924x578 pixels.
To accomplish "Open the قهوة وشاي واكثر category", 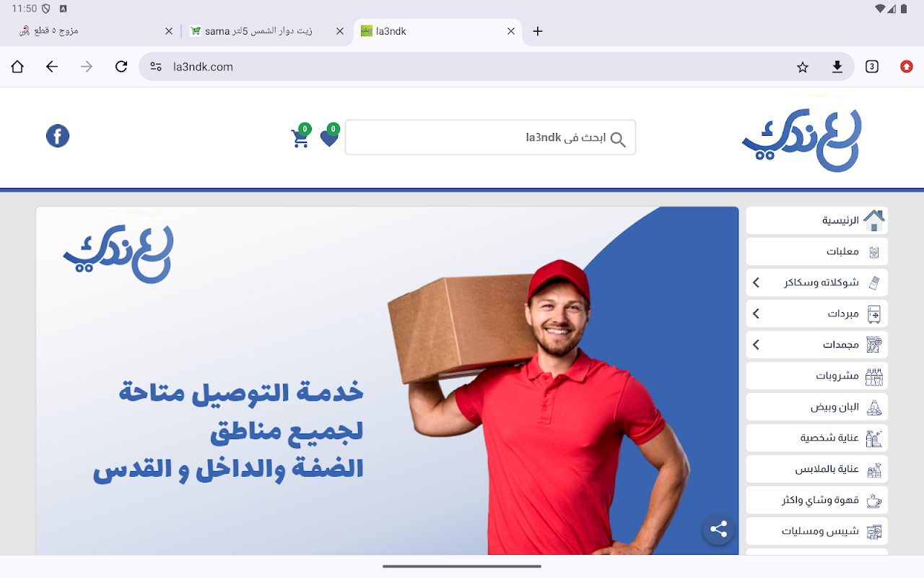I will [816, 500].
